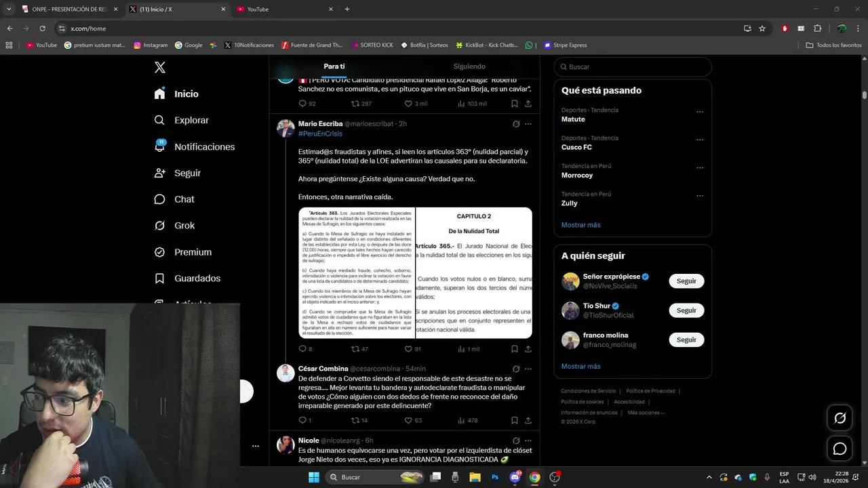View stats of Mario Escriba's post
This screenshot has height=488, width=868.
click(x=469, y=349)
